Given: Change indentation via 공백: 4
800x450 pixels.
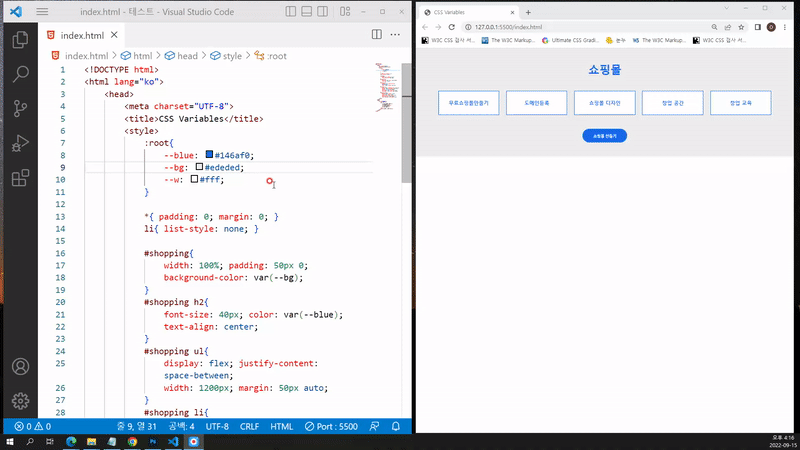Looking at the screenshot, I should (x=182, y=427).
